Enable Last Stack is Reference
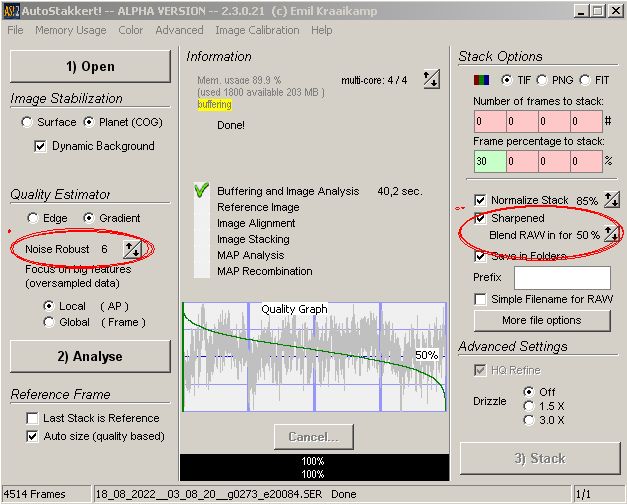627x504 pixels. [34, 418]
